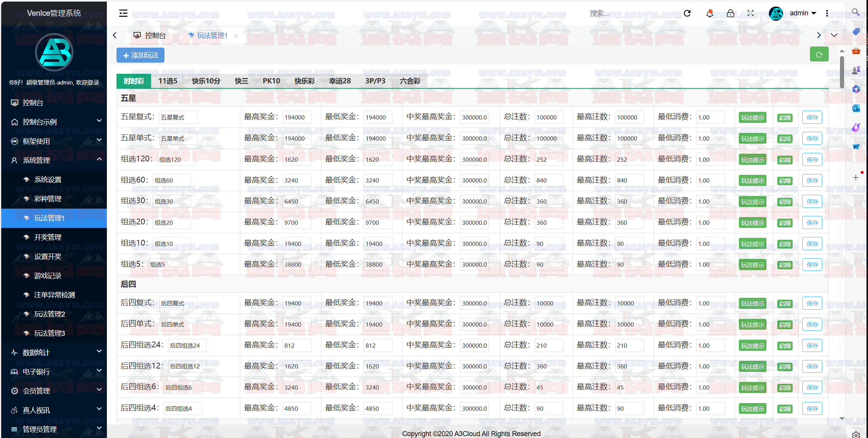Viewport: 868px width, 438px height.
Task: Click the refresh icon in top header
Action: [687, 13]
